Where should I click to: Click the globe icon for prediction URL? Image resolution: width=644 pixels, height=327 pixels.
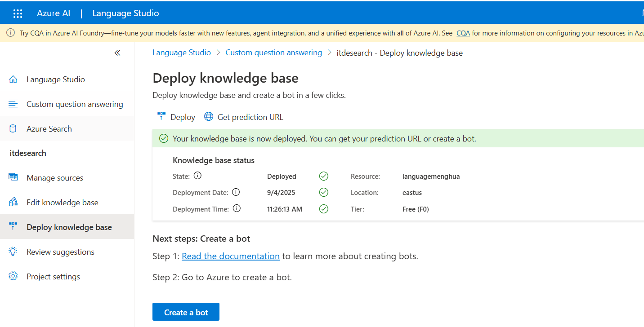[209, 117]
